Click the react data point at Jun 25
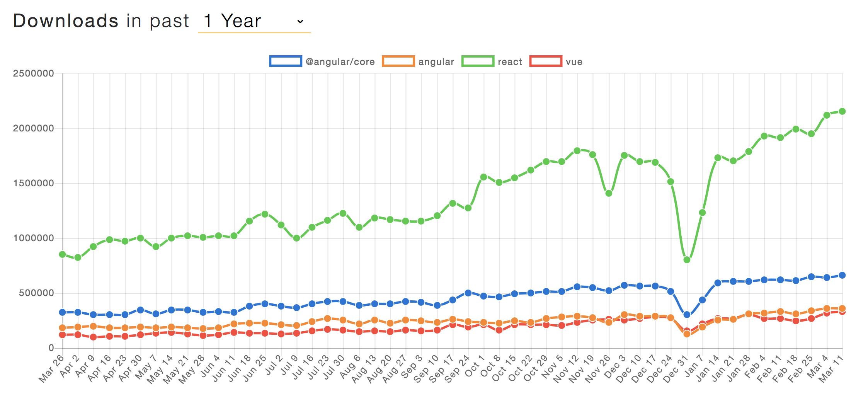The width and height of the screenshot is (868, 402). (x=265, y=214)
